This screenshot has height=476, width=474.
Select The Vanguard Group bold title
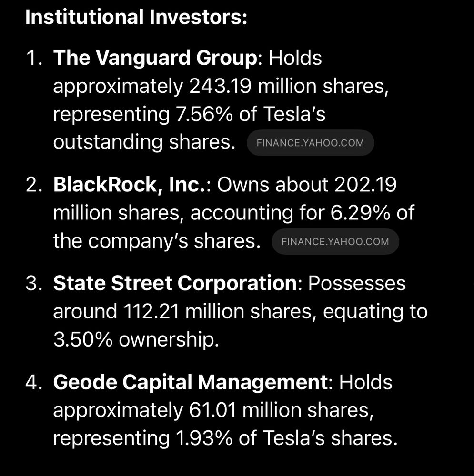pyautogui.click(x=155, y=58)
